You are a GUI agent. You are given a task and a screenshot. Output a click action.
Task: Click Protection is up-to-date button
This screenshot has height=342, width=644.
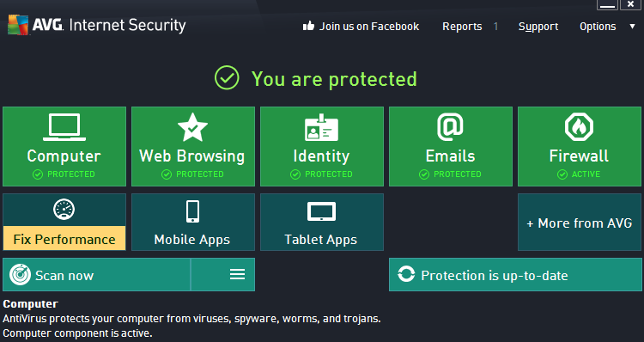pos(515,275)
